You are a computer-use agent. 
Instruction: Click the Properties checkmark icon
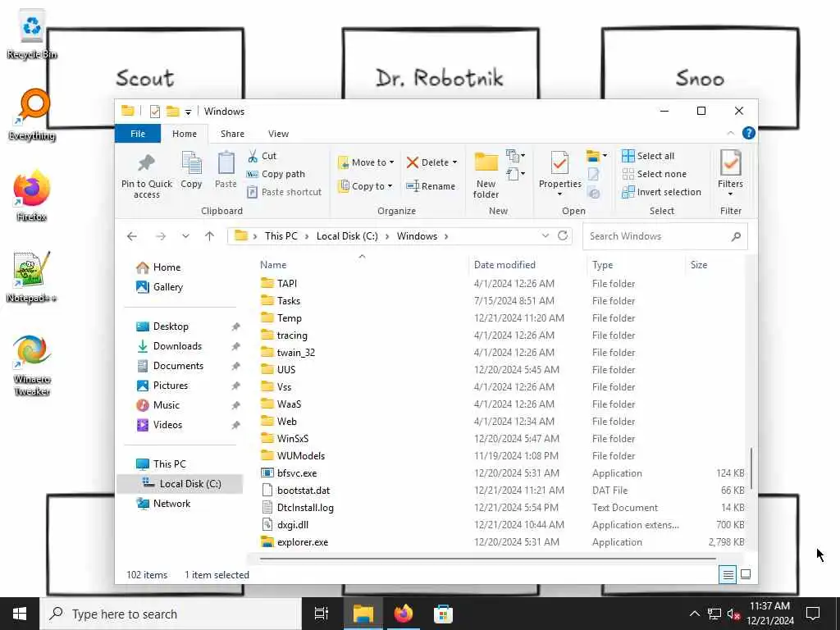(559, 163)
